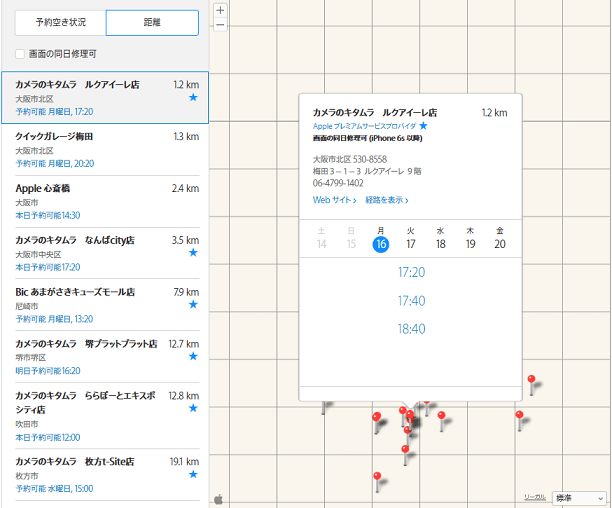Book the 17:20 time slot

point(411,272)
